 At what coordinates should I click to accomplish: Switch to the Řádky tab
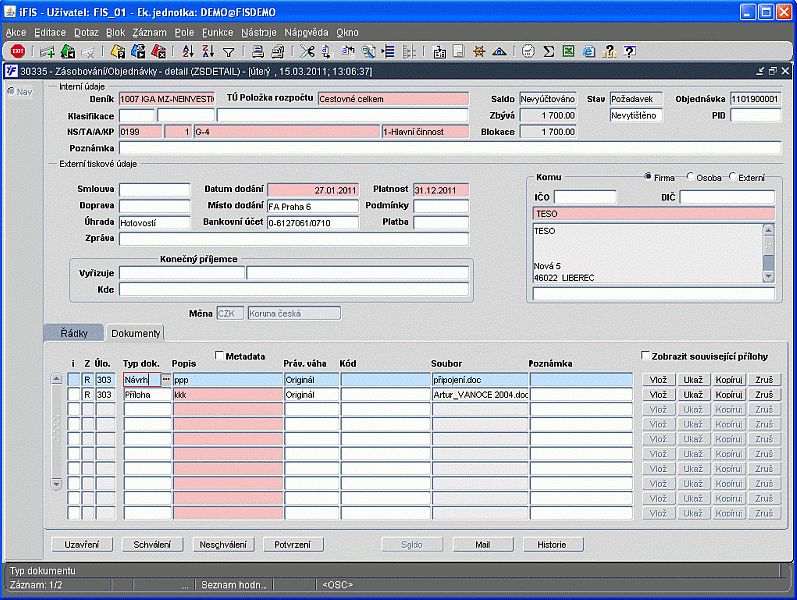(74, 333)
